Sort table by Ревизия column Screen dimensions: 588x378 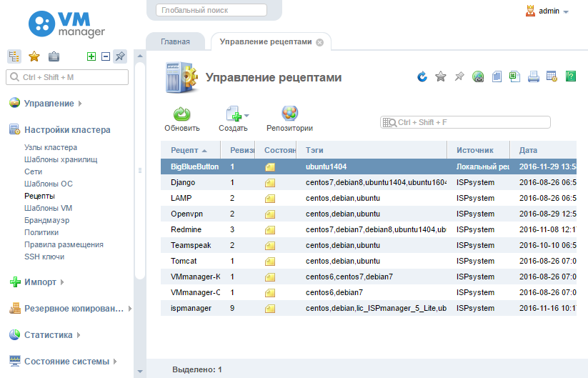point(238,150)
